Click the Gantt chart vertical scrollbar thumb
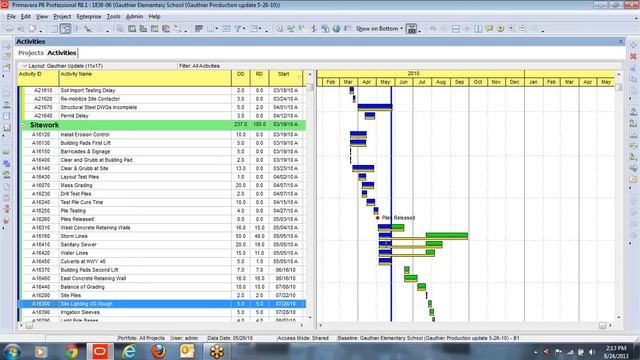 619,87
